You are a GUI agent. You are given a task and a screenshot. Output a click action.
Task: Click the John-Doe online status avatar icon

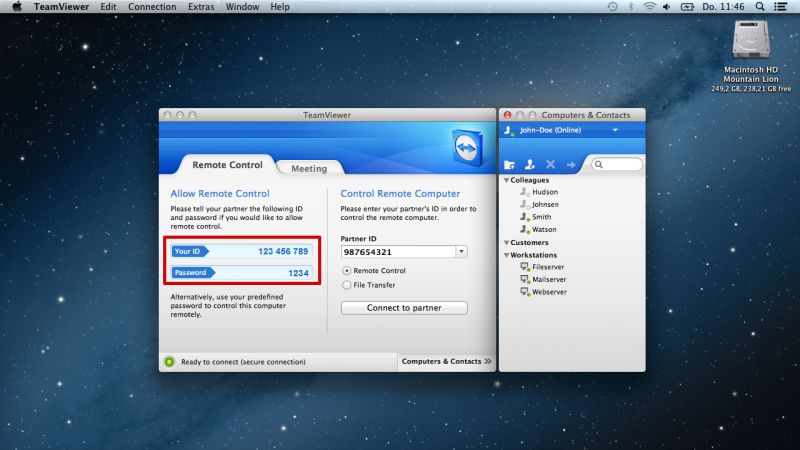click(x=509, y=131)
